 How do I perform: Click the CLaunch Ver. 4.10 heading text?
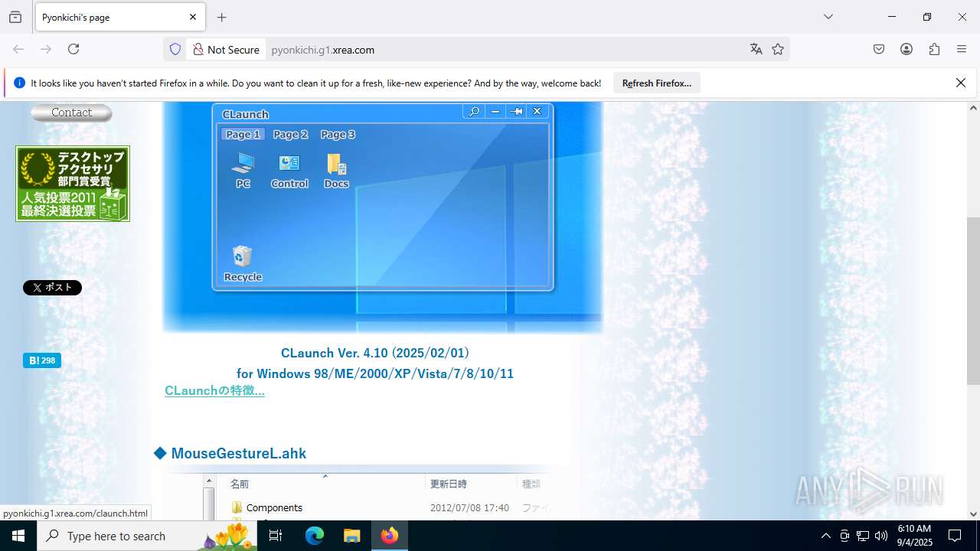tap(375, 353)
